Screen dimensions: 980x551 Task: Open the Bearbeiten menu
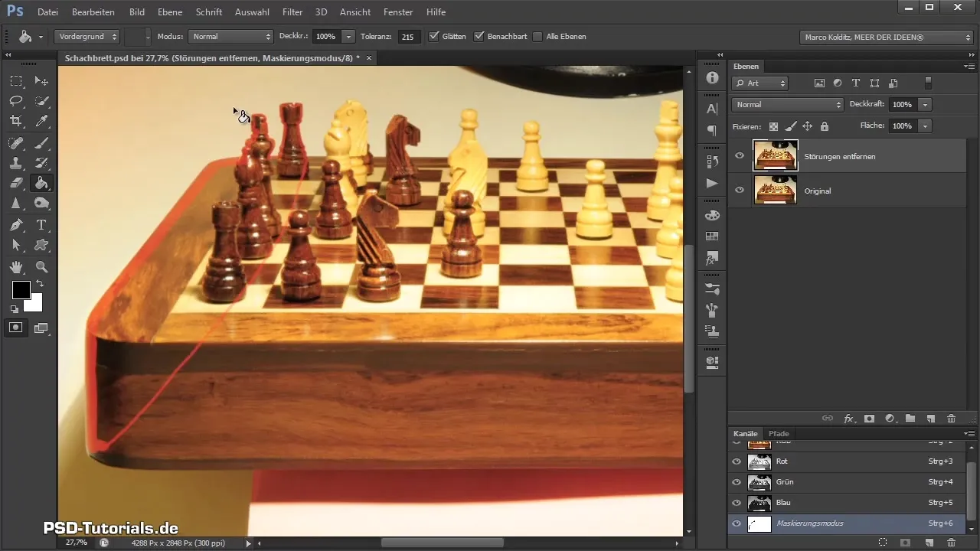(x=93, y=12)
